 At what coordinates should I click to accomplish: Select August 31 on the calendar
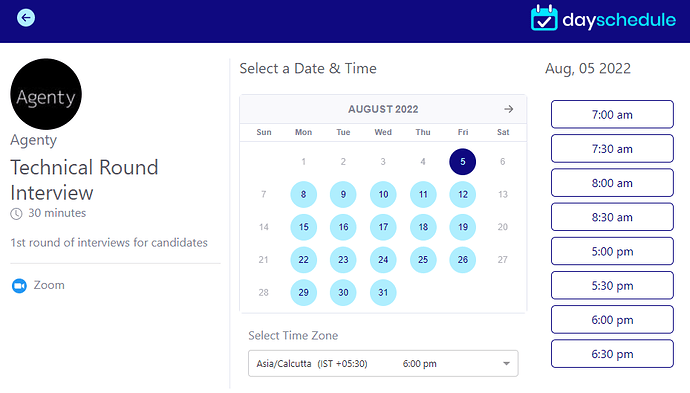click(383, 292)
